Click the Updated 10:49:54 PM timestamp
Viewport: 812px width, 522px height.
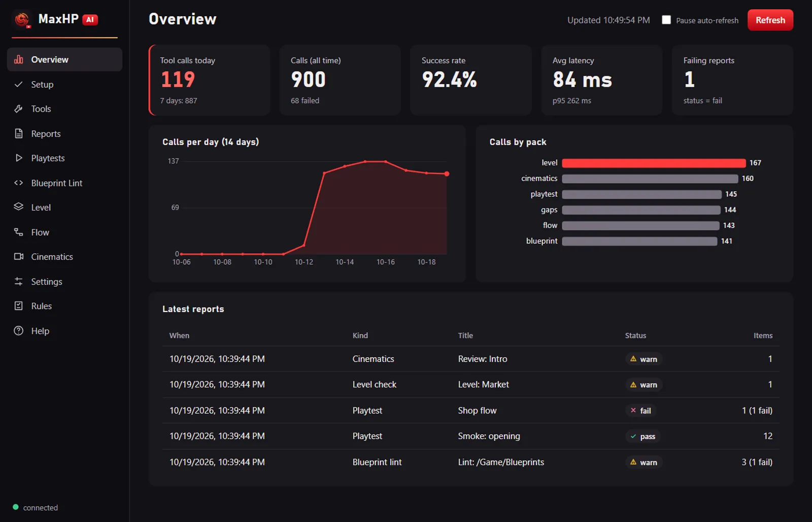coord(608,20)
